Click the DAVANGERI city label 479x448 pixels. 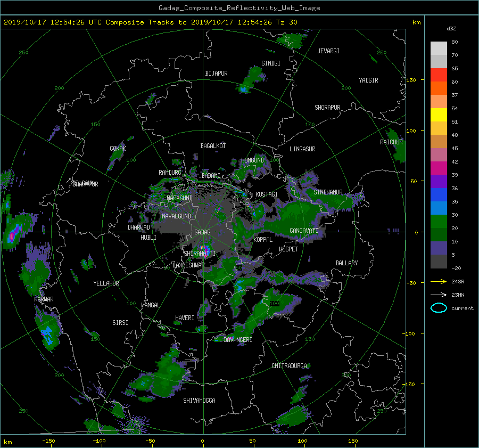[238, 340]
